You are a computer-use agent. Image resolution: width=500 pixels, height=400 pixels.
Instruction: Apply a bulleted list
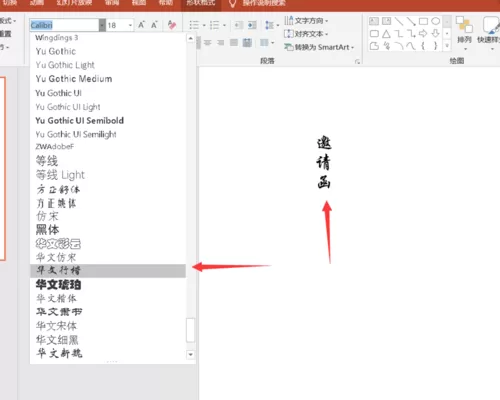click(x=194, y=25)
